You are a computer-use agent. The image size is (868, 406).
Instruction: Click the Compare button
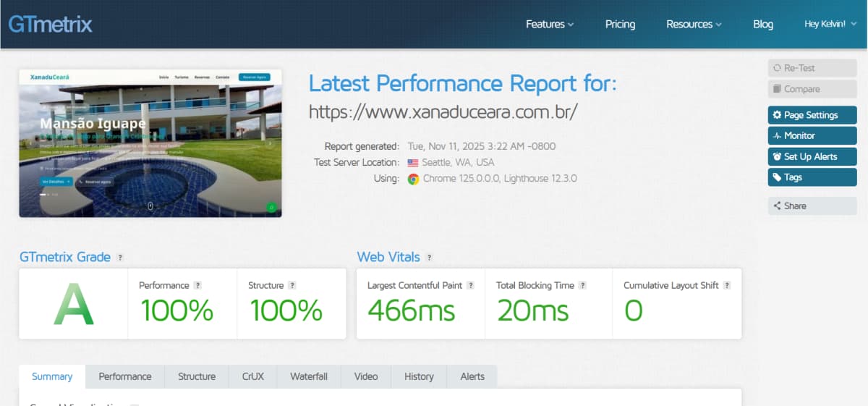coord(812,89)
